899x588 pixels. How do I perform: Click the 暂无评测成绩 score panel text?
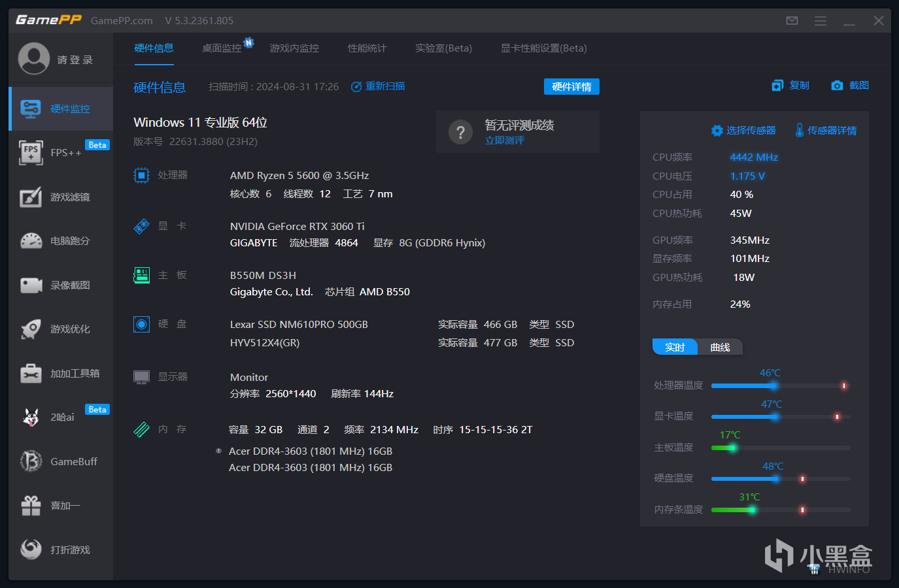pos(519,125)
